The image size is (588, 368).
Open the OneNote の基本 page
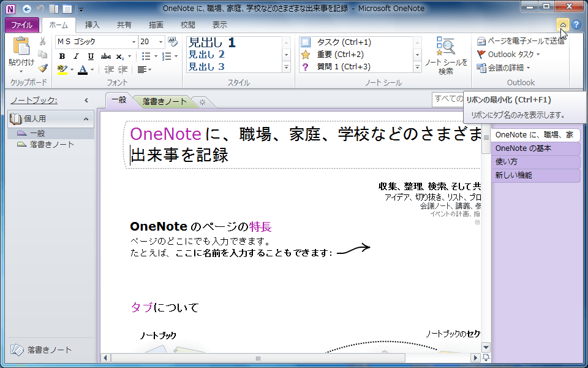pyautogui.click(x=535, y=148)
